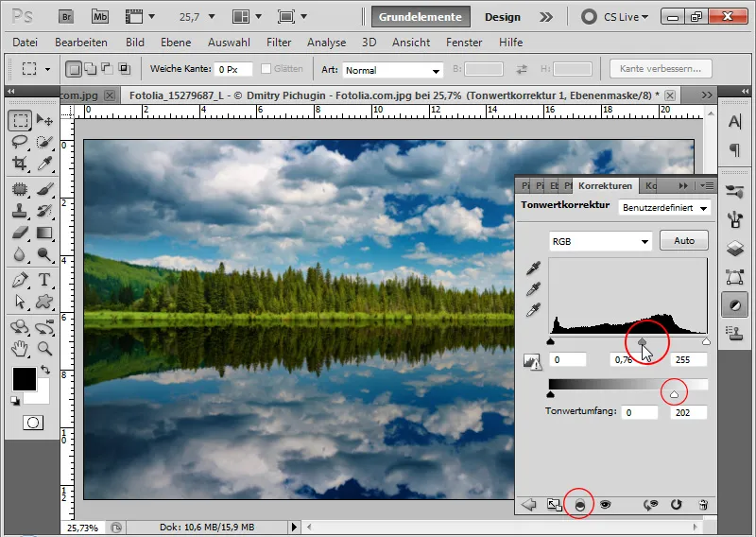Open the Art Normal dropdown
The width and height of the screenshot is (756, 537).
[x=392, y=70]
